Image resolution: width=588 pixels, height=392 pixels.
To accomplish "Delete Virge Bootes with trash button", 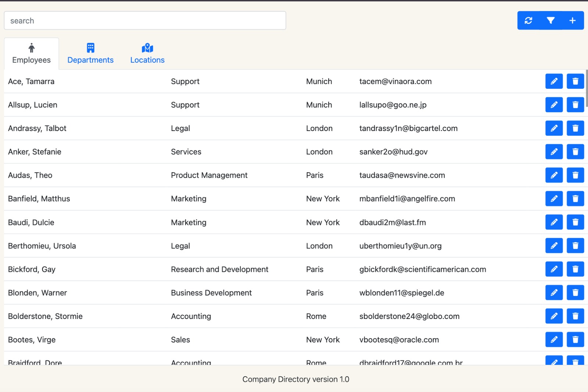I will [575, 340].
